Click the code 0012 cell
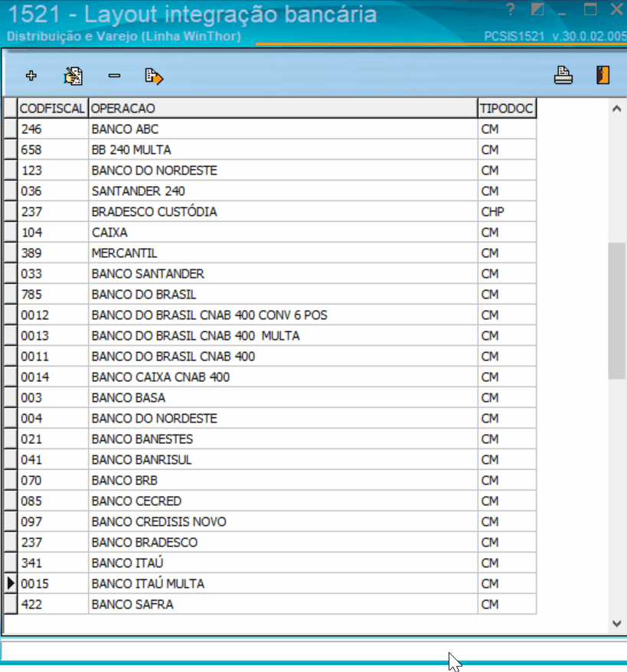Viewport: 627px width, 672px height. tap(53, 315)
